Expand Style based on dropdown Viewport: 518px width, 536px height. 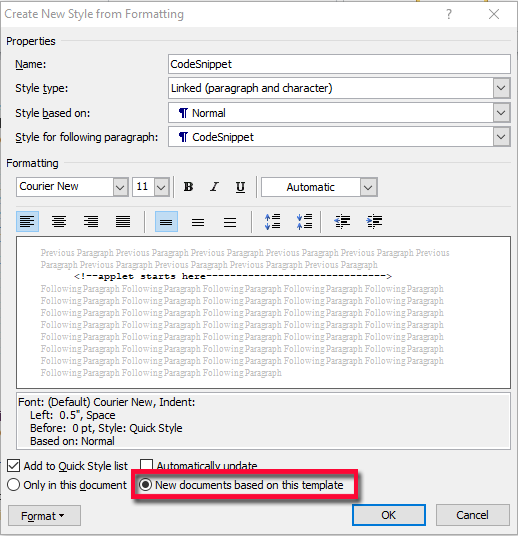coord(501,113)
